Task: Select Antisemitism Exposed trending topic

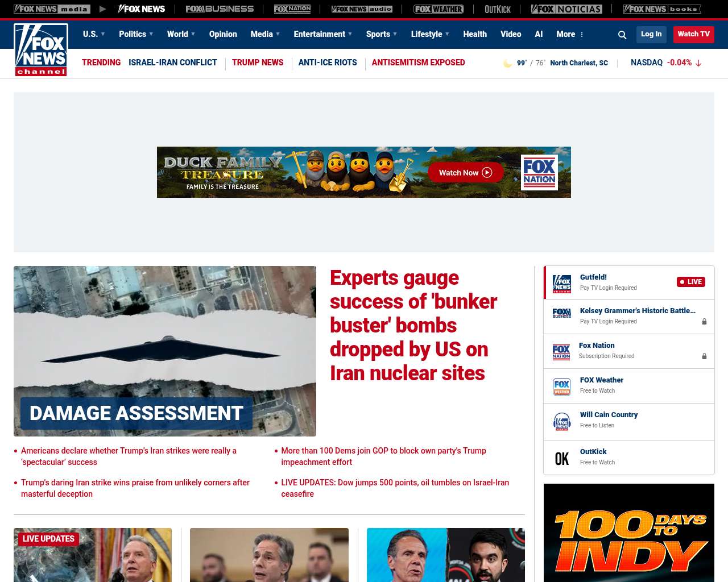Action: point(418,63)
